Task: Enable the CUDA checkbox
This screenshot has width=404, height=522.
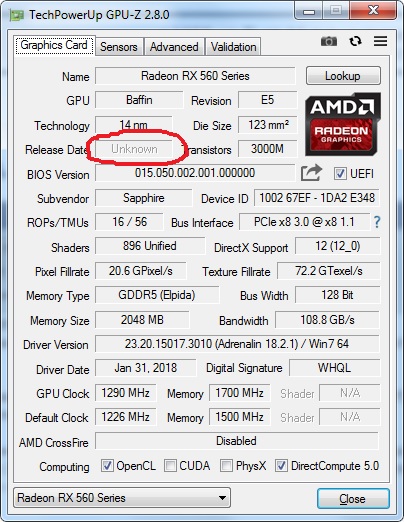Action: (x=170, y=466)
